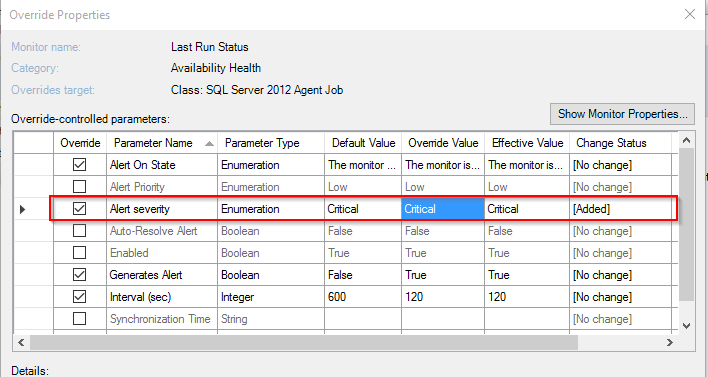This screenshot has height=377, width=708.
Task: Click Class: SQL Server 2012 Agent Job text
Action: click(257, 90)
